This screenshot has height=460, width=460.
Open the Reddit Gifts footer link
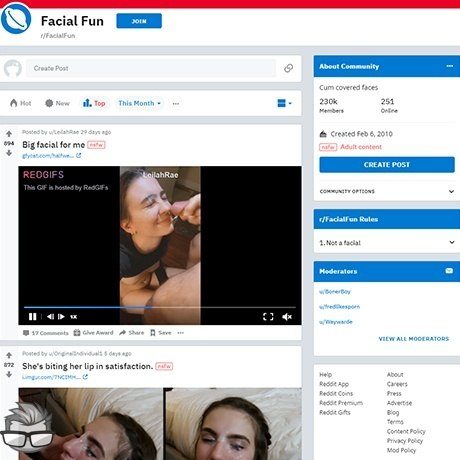point(335,412)
